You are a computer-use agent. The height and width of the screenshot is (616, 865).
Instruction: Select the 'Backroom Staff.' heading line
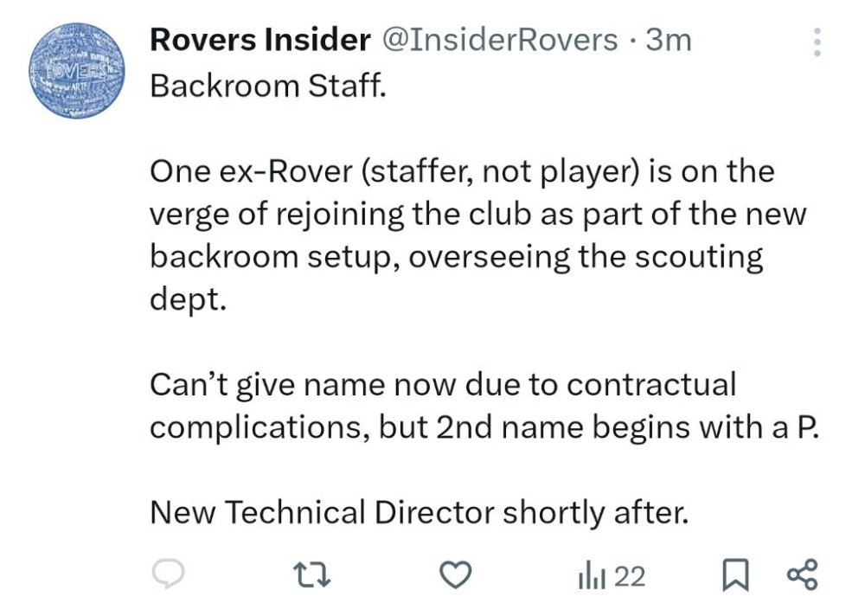click(266, 85)
